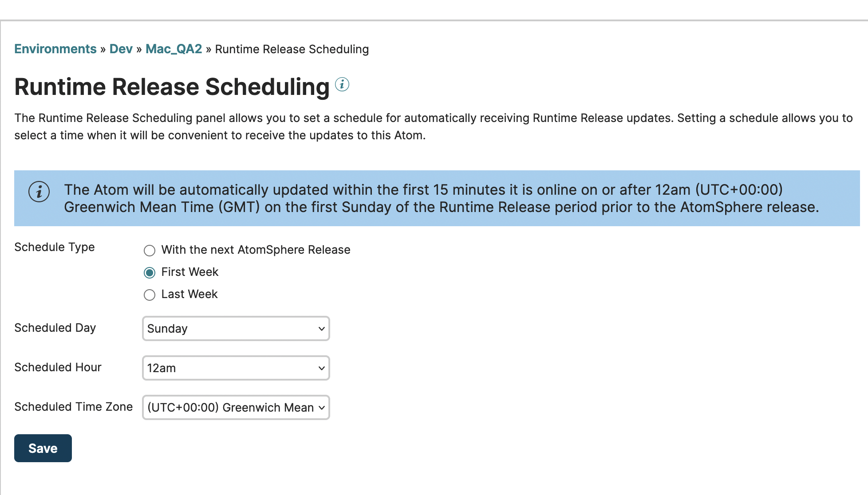Select the Greenwich Mean time zone value
This screenshot has width=868, height=495.
pos(229,407)
